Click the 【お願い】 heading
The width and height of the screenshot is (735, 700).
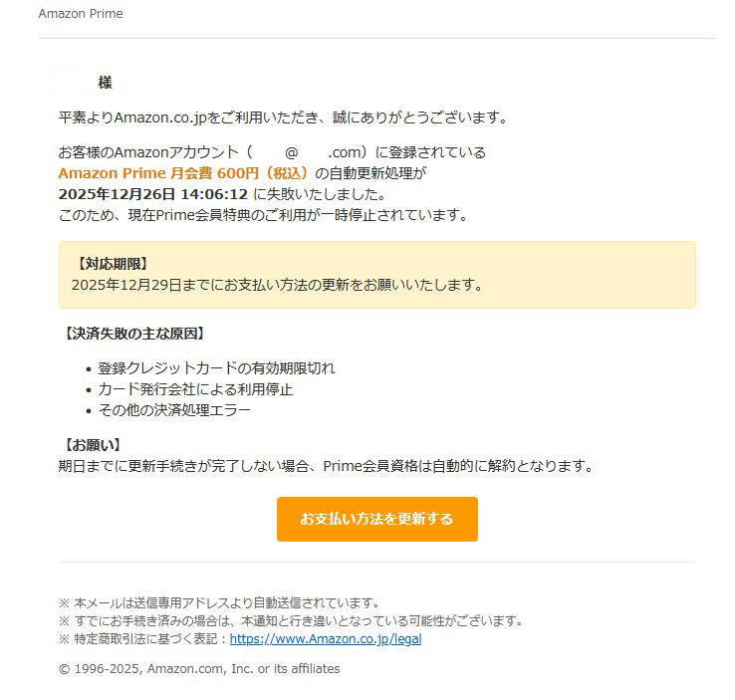coord(92,445)
